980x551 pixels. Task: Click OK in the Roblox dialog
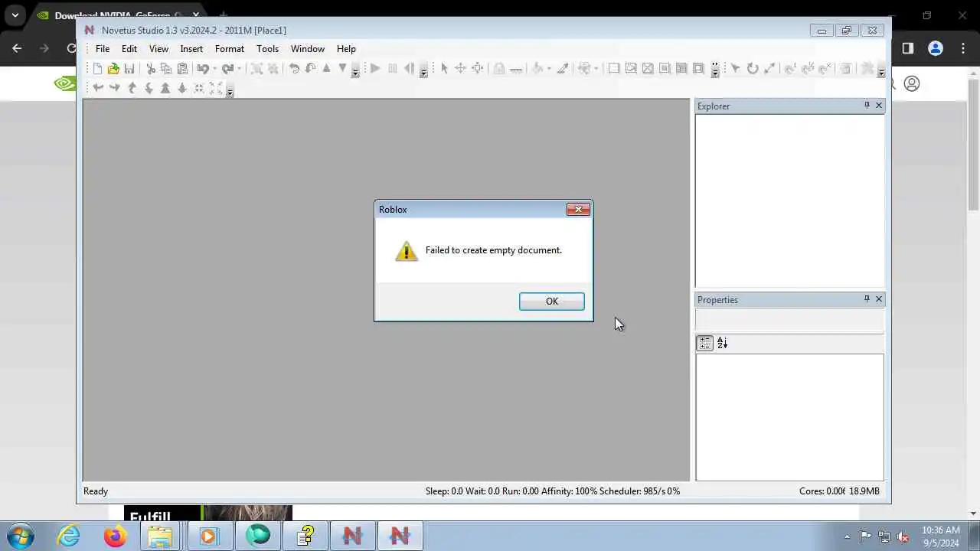click(552, 302)
